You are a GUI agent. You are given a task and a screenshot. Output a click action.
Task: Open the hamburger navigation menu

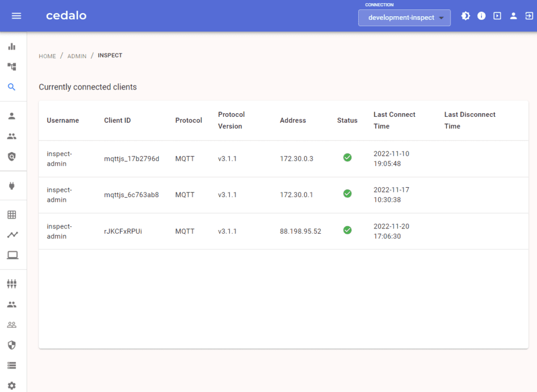(16, 16)
